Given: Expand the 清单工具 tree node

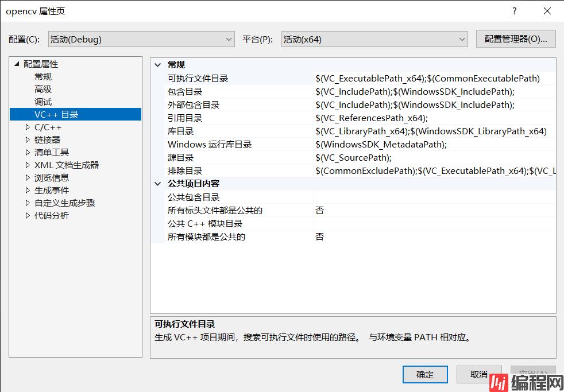Looking at the screenshot, I should click(x=28, y=153).
